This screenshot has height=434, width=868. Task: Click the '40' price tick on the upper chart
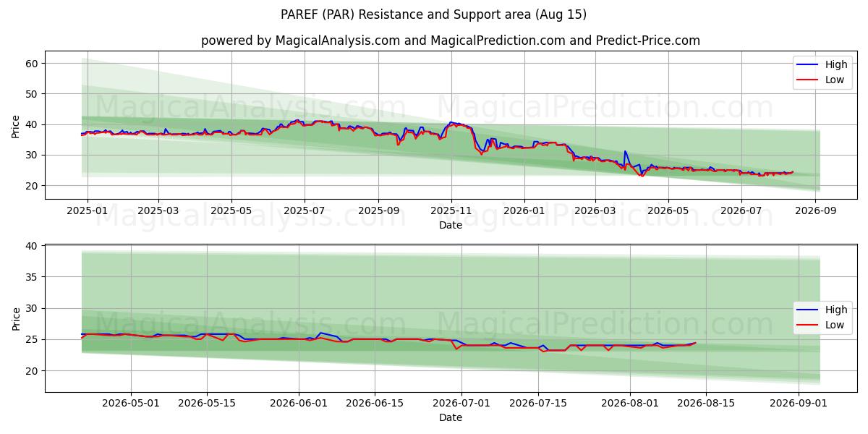(33, 124)
